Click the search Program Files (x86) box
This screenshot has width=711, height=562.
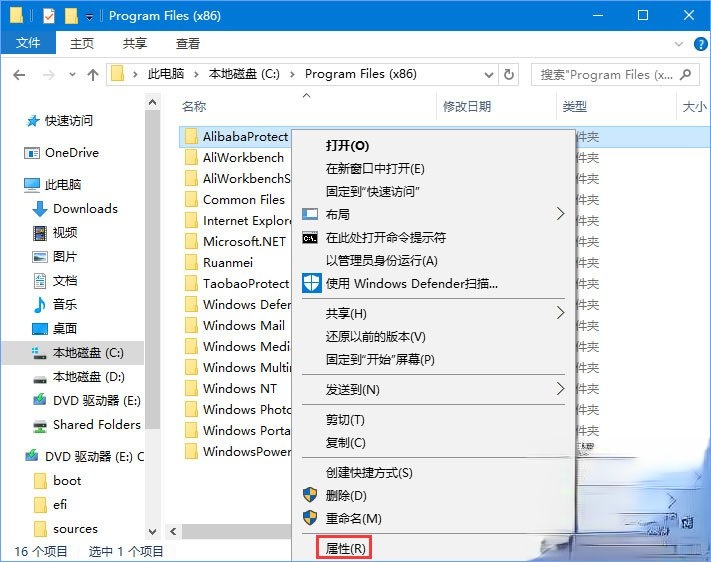click(x=615, y=74)
